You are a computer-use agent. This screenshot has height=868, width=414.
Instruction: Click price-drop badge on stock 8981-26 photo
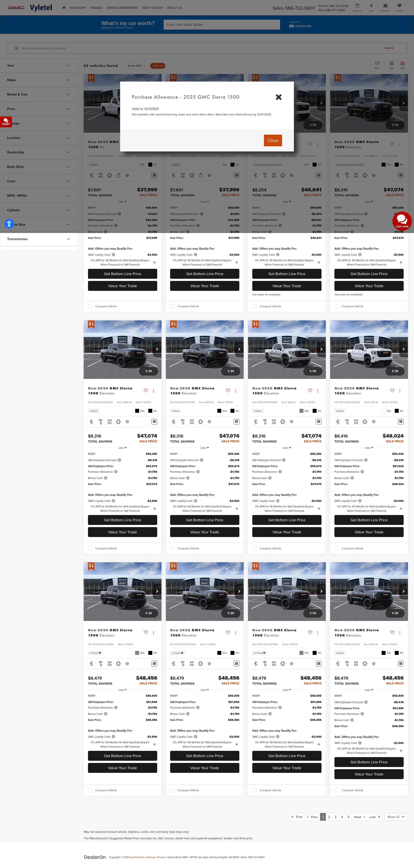(x=256, y=324)
